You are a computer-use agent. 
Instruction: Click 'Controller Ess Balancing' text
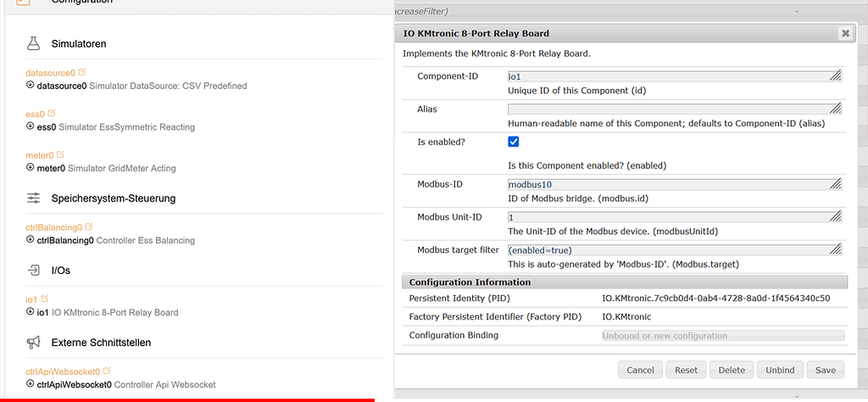146,240
